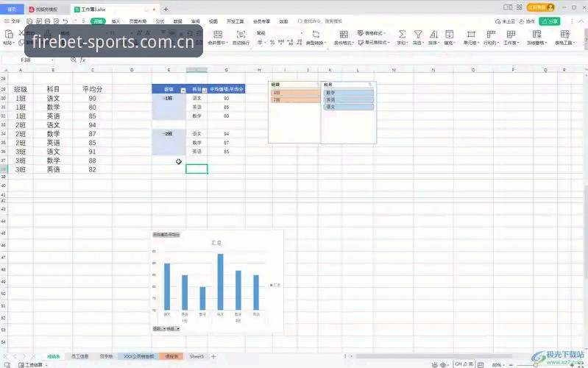Click the horizontal scrollbar at the bottom
This screenshot has width=588, height=368.
tap(434, 356)
